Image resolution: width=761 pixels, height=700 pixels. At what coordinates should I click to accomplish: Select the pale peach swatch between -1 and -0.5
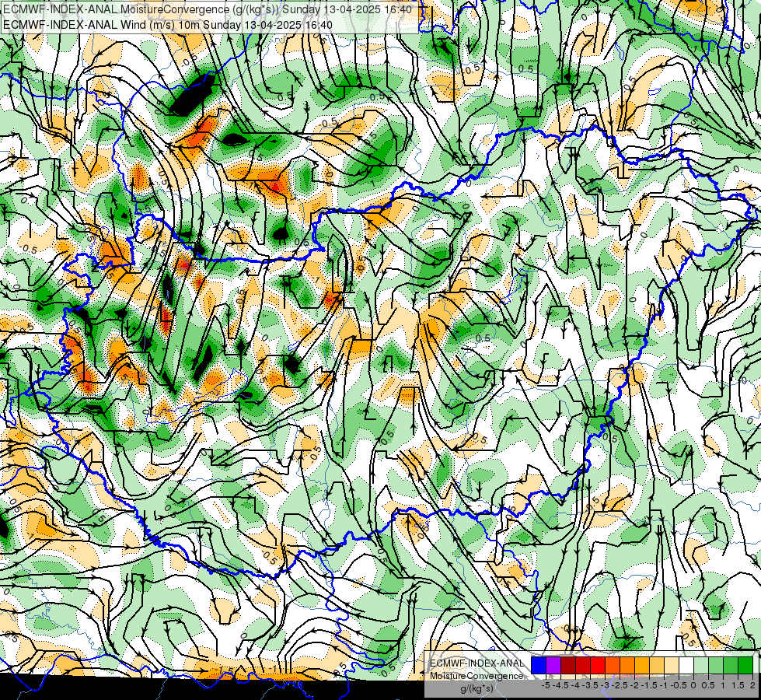(672, 666)
